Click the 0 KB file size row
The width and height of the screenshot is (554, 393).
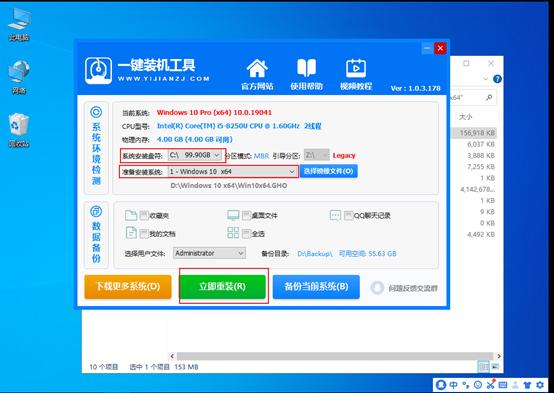(x=487, y=223)
